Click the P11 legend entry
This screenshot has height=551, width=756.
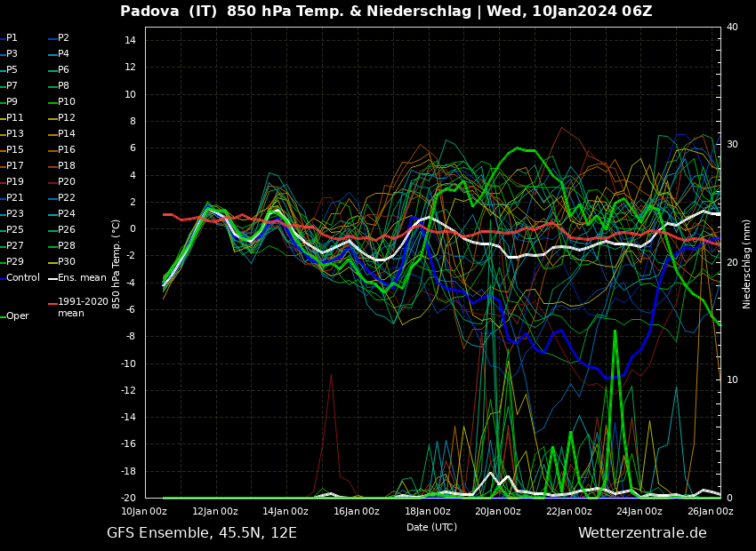14,117
